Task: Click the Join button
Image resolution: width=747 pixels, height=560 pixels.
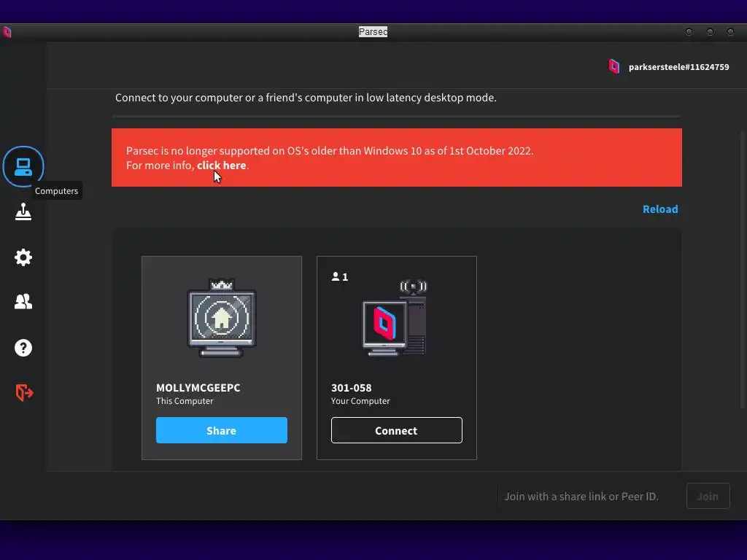Action: 708,496
